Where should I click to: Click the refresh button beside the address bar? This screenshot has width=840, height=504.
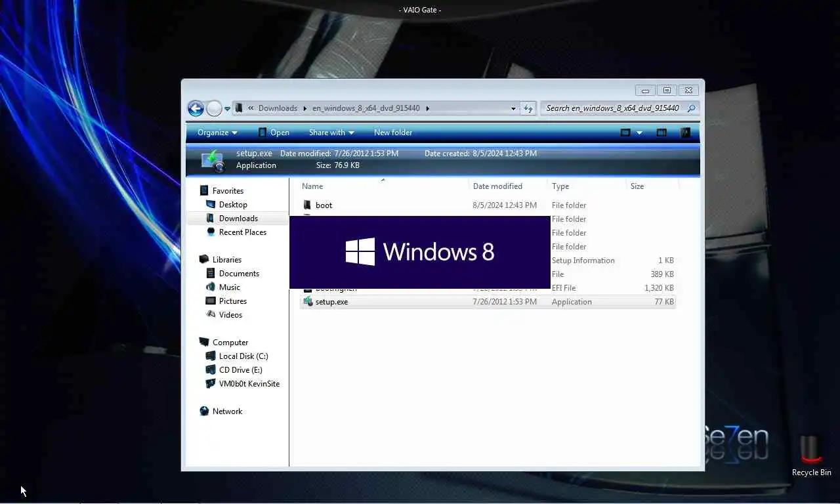[528, 108]
